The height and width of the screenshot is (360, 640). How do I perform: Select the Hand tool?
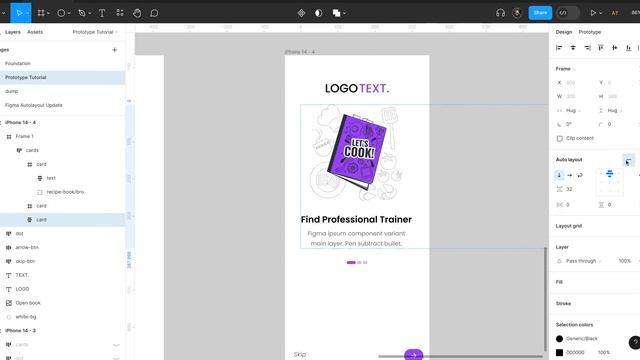tap(137, 13)
